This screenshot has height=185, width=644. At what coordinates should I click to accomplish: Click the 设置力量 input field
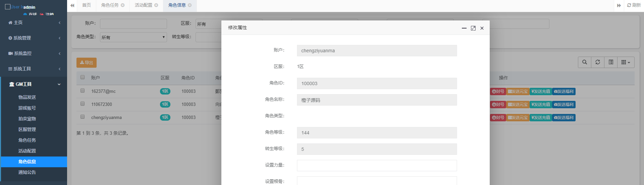coord(377,166)
